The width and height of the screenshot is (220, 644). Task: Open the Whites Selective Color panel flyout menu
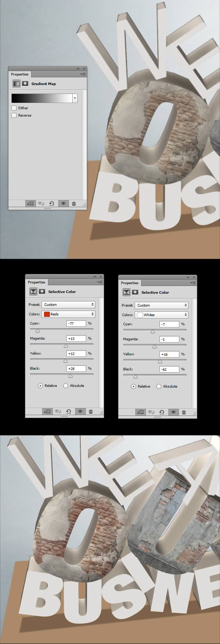[x=193, y=283]
